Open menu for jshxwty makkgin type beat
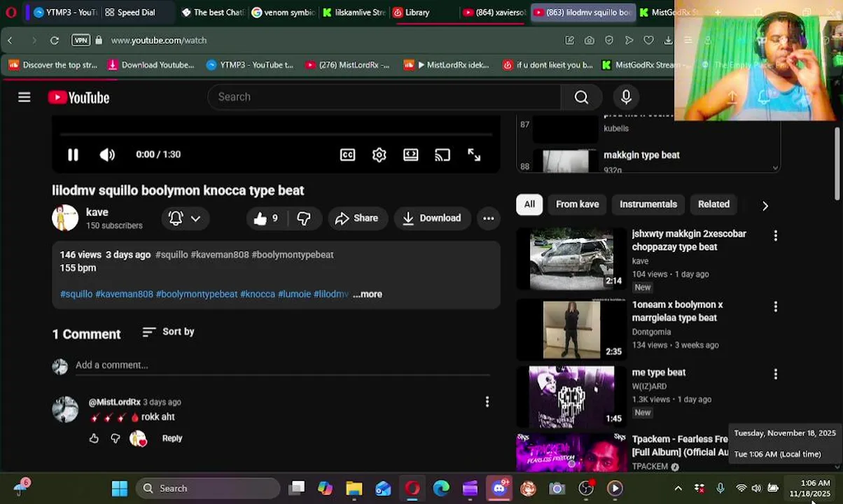The image size is (843, 504). click(775, 236)
